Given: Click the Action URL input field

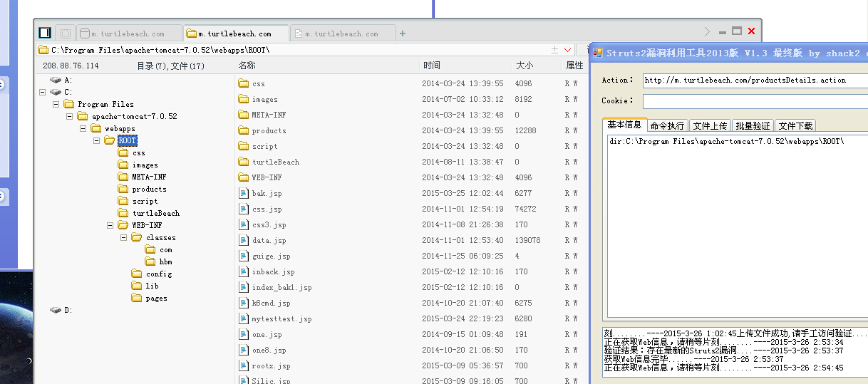Looking at the screenshot, I should (x=755, y=80).
